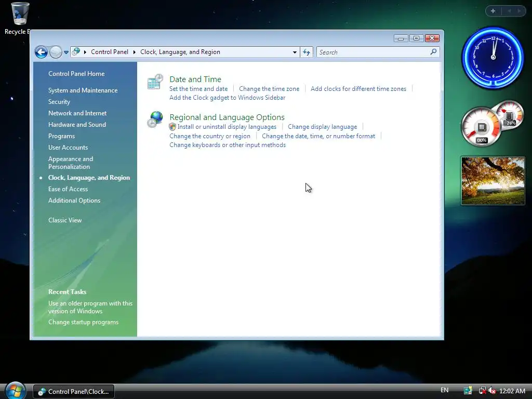Expand the arrow before Control Panel breadcrumb
The image size is (532, 399).
point(85,52)
